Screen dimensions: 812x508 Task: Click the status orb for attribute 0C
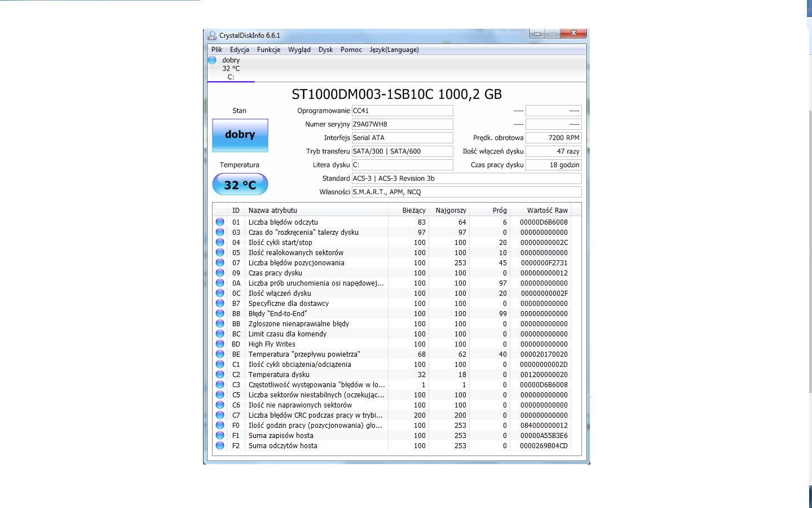point(220,293)
